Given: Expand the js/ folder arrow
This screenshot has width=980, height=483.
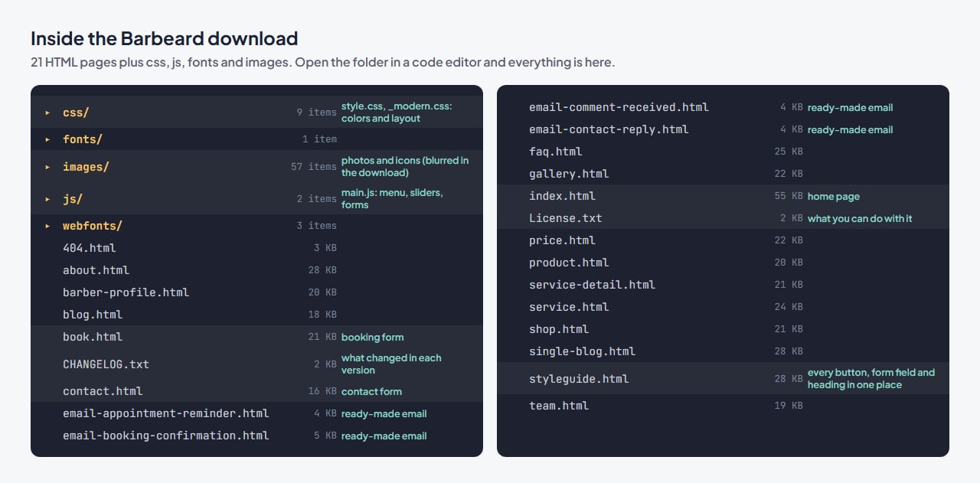Looking at the screenshot, I should pyautogui.click(x=47, y=199).
